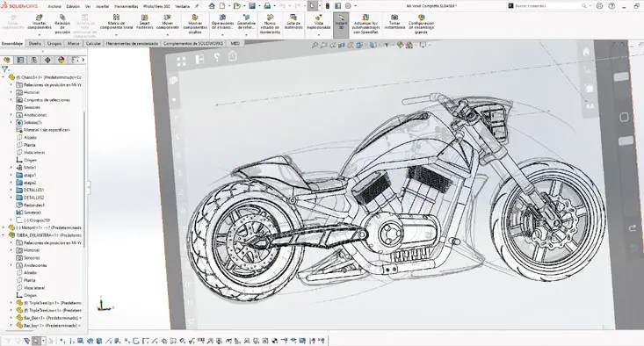Switch to Complementos de SOLIDWORKS tab
Viewport: 644px width, 346px height.
(193, 43)
